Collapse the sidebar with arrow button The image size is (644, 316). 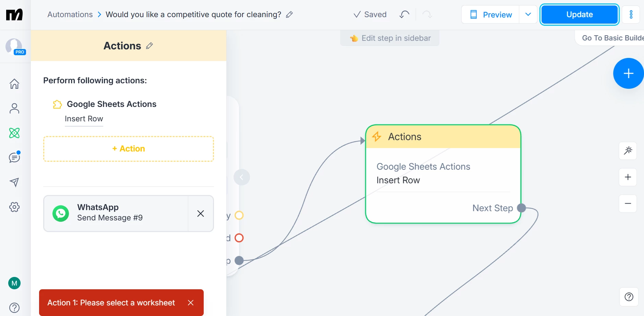point(242,177)
